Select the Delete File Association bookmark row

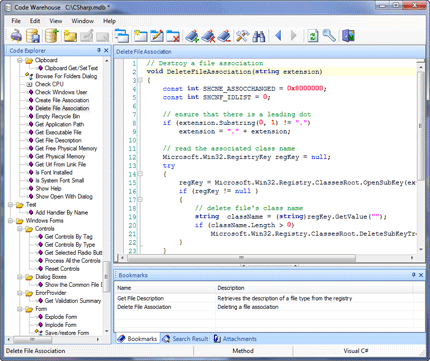[269, 307]
